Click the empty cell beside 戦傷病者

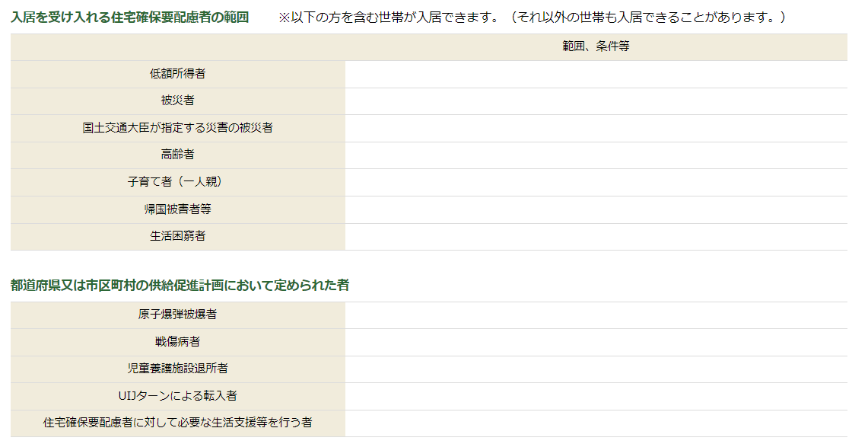pos(596,342)
